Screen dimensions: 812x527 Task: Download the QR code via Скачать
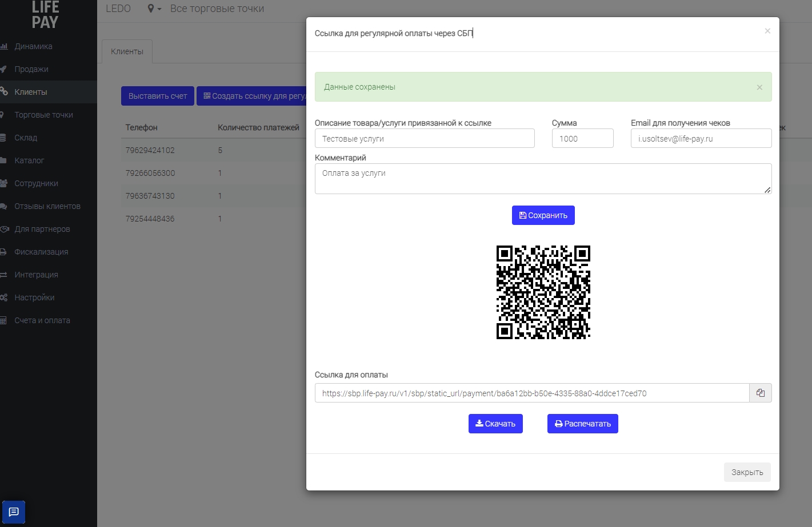(x=495, y=424)
